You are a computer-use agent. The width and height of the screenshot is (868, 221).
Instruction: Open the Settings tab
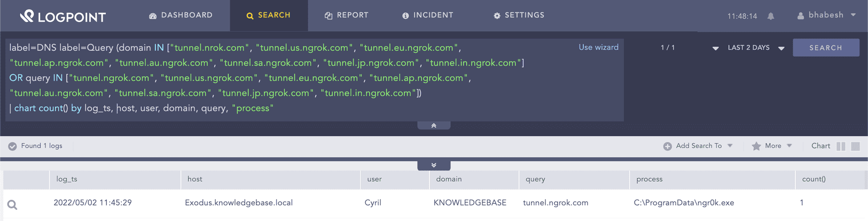click(519, 16)
